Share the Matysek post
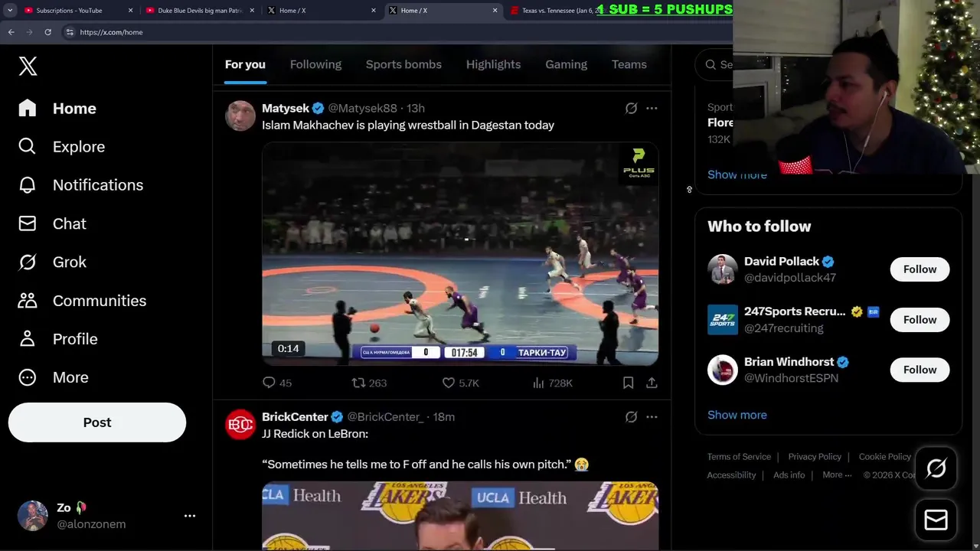Image resolution: width=980 pixels, height=551 pixels. tap(652, 383)
